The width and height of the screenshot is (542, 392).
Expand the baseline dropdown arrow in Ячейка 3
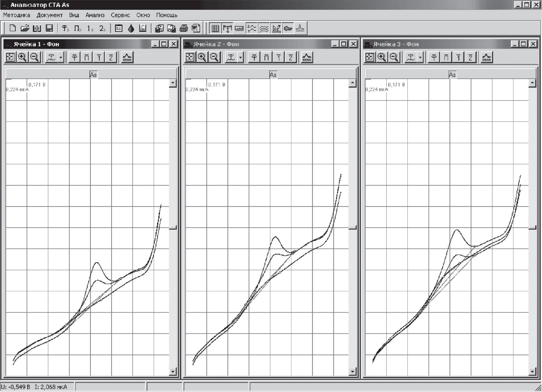point(420,58)
